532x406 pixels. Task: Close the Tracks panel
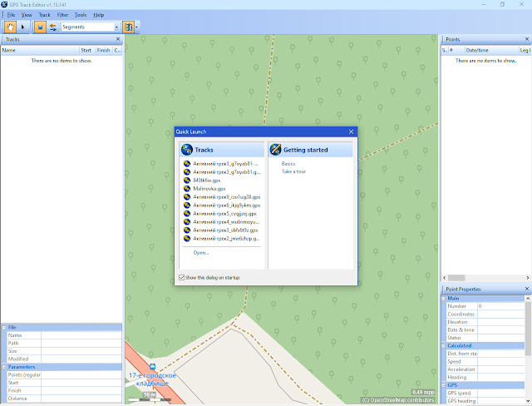coord(118,39)
